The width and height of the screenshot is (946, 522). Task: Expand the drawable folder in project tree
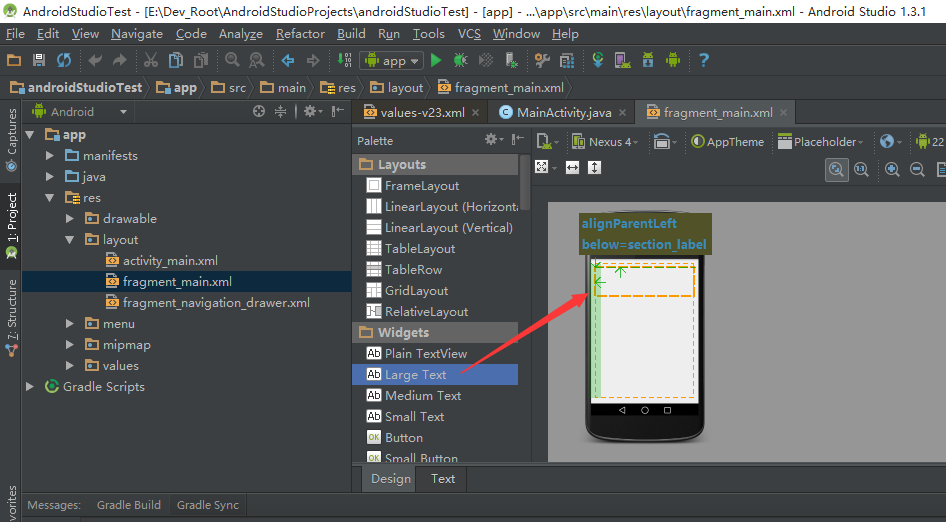(70, 219)
